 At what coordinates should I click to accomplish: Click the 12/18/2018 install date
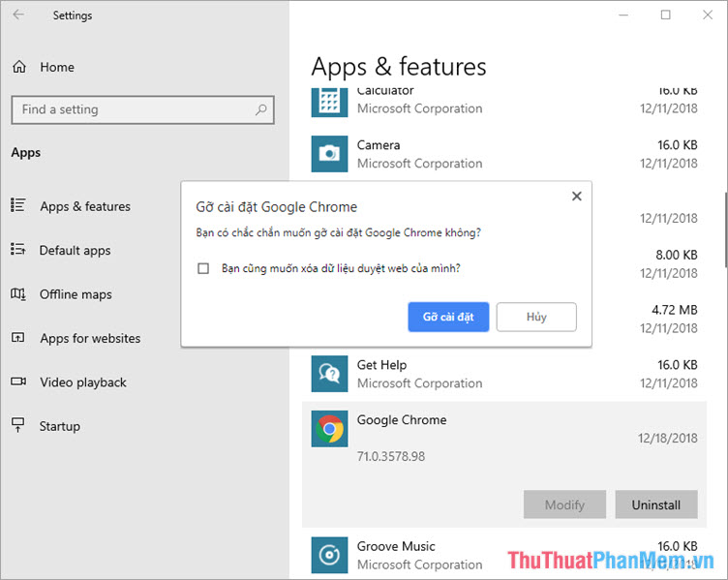point(667,438)
